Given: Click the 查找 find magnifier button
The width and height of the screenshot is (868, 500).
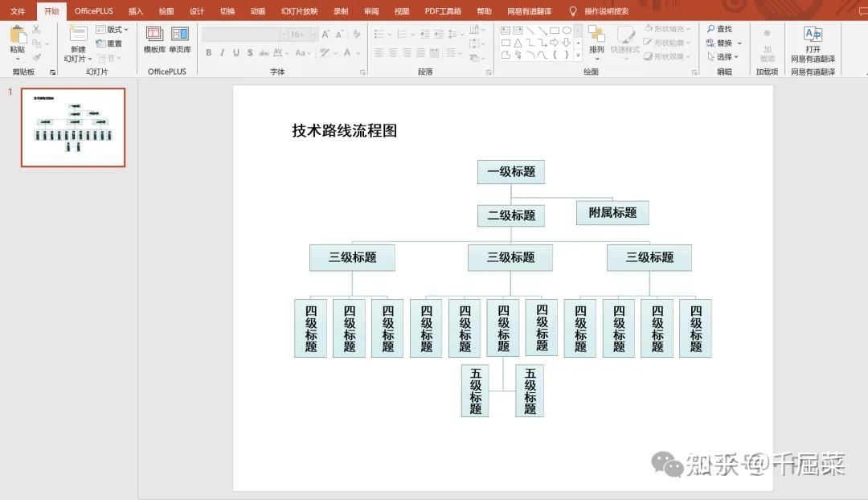Looking at the screenshot, I should tap(719, 29).
